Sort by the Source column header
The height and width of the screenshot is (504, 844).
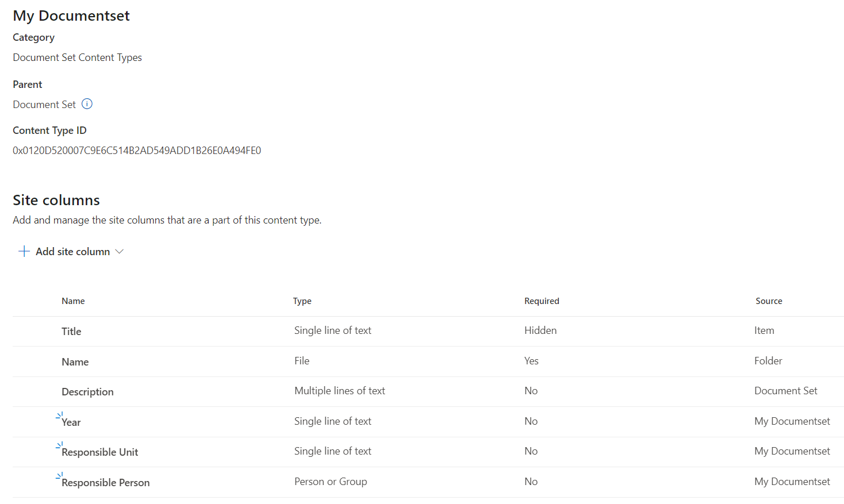coord(769,301)
